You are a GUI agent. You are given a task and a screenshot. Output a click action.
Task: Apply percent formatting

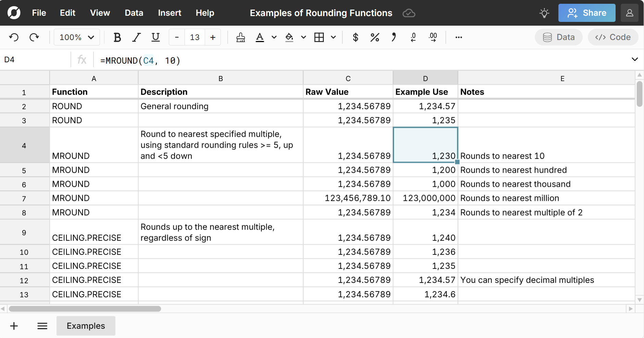click(x=375, y=37)
